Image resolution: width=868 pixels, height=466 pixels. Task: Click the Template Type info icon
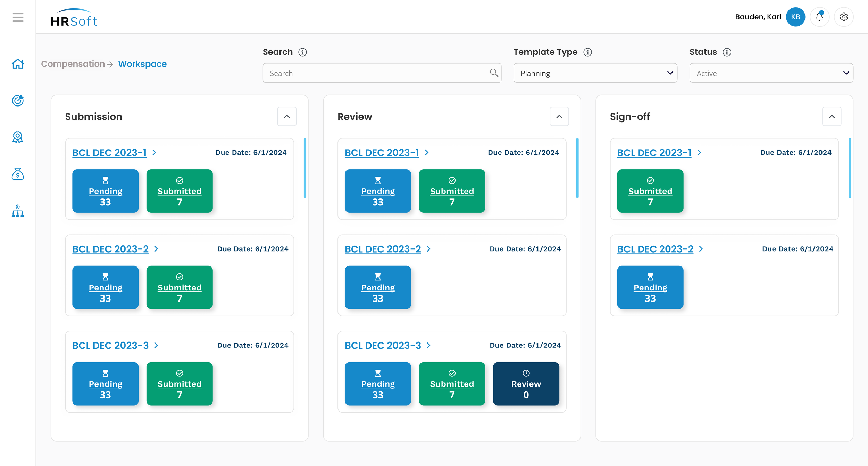587,52
